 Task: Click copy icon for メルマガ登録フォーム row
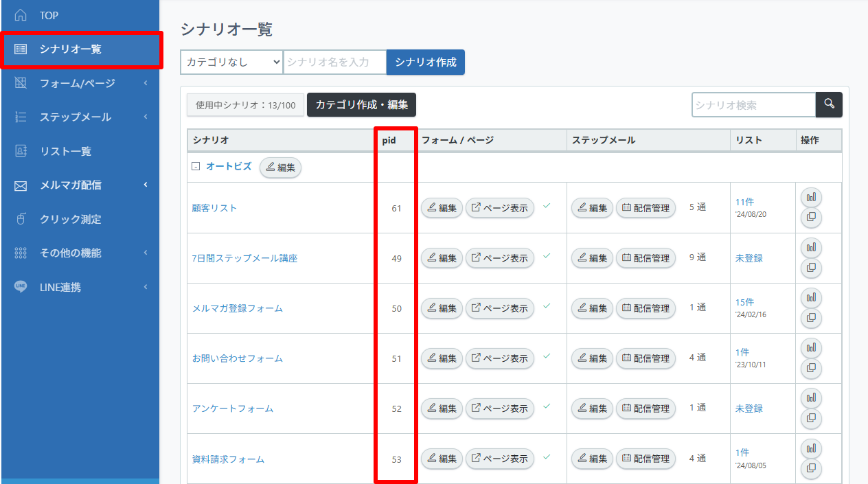(811, 318)
